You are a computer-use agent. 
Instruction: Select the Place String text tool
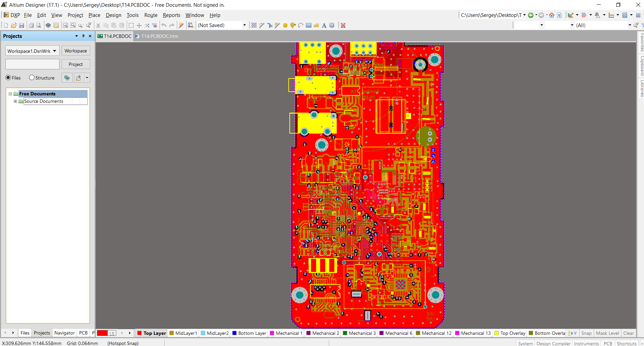click(x=324, y=25)
